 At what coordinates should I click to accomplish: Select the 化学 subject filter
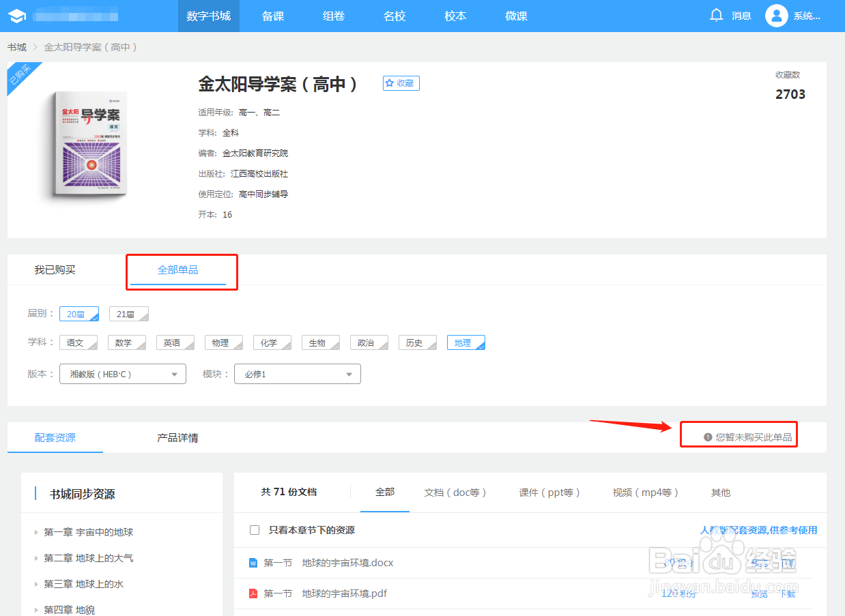[x=272, y=342]
